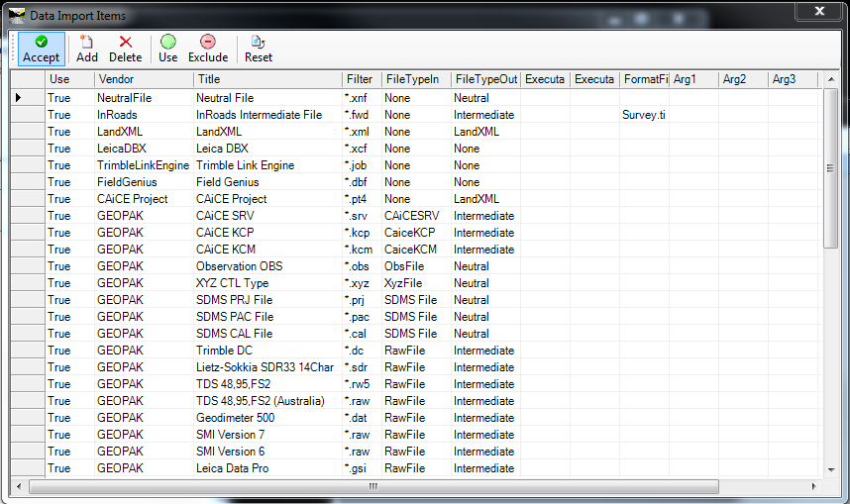
Task: Click the SMI Version 6 title cell
Action: (267, 451)
